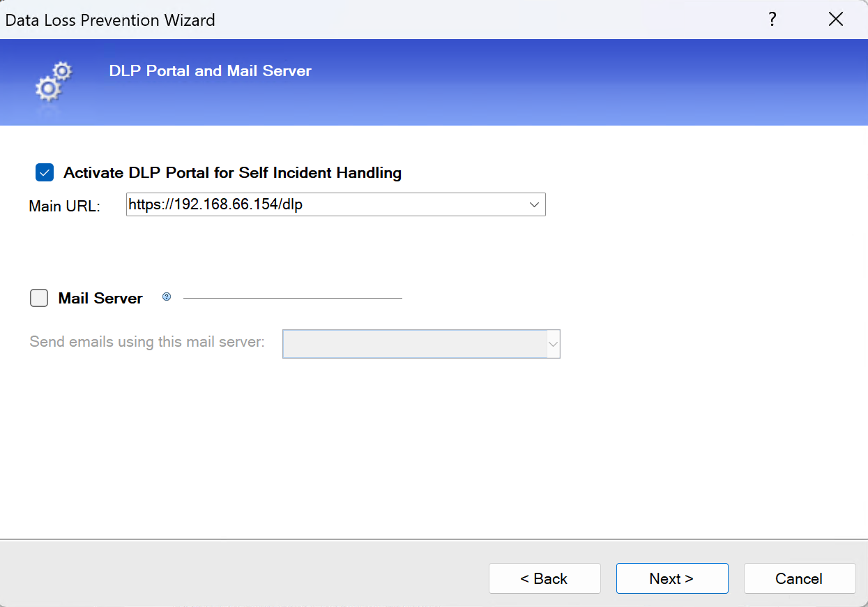The width and height of the screenshot is (868, 607).
Task: Proceed with Next in the wizard
Action: pos(671,578)
